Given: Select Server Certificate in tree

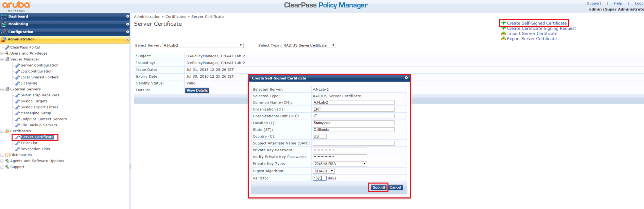Looking at the screenshot, I should pos(37,137).
